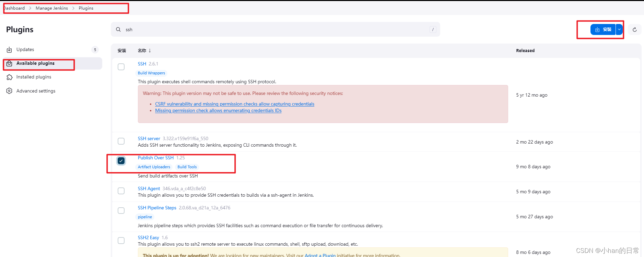Open the SSH2 Easy plugin link
Image resolution: width=644 pixels, height=257 pixels.
click(149, 237)
